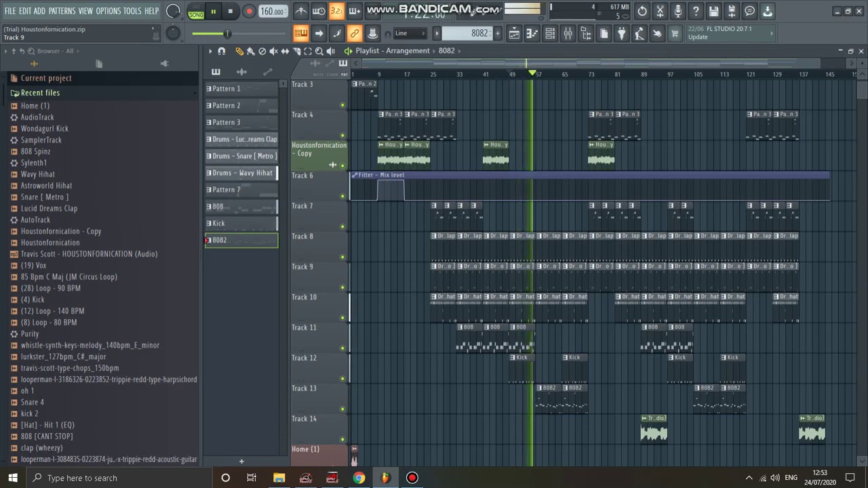Open the audio editor scissors button

tap(660, 11)
